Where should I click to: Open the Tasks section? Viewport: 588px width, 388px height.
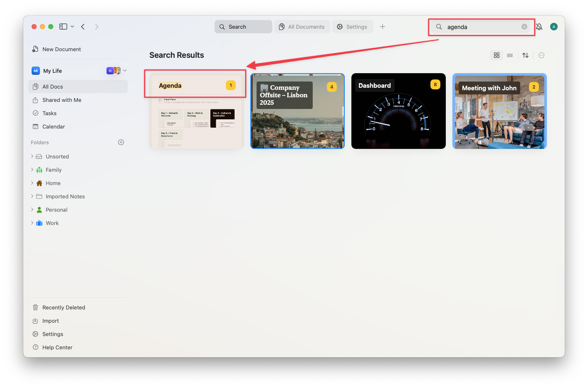click(78, 113)
